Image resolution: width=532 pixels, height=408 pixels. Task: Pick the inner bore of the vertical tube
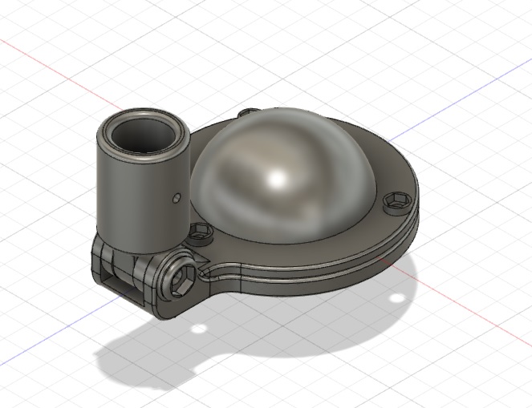[143, 135]
